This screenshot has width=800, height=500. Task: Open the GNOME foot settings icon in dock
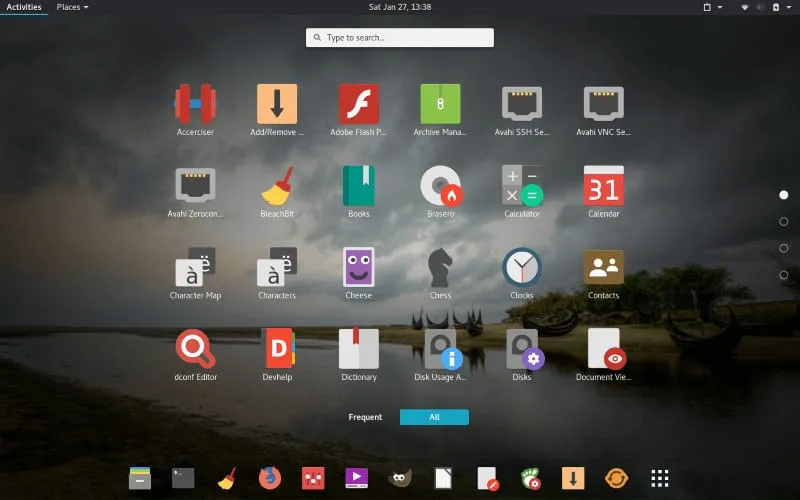(x=531, y=479)
